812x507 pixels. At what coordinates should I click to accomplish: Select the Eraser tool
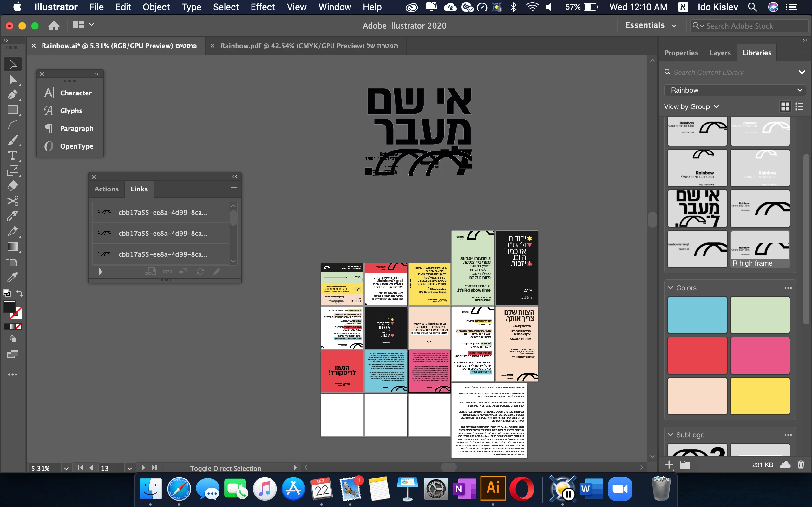click(12, 186)
